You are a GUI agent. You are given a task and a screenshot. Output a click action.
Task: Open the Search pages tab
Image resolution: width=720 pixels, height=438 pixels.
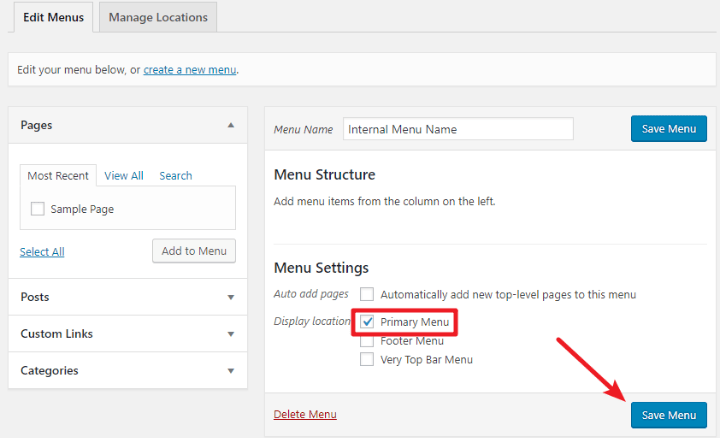(175, 176)
